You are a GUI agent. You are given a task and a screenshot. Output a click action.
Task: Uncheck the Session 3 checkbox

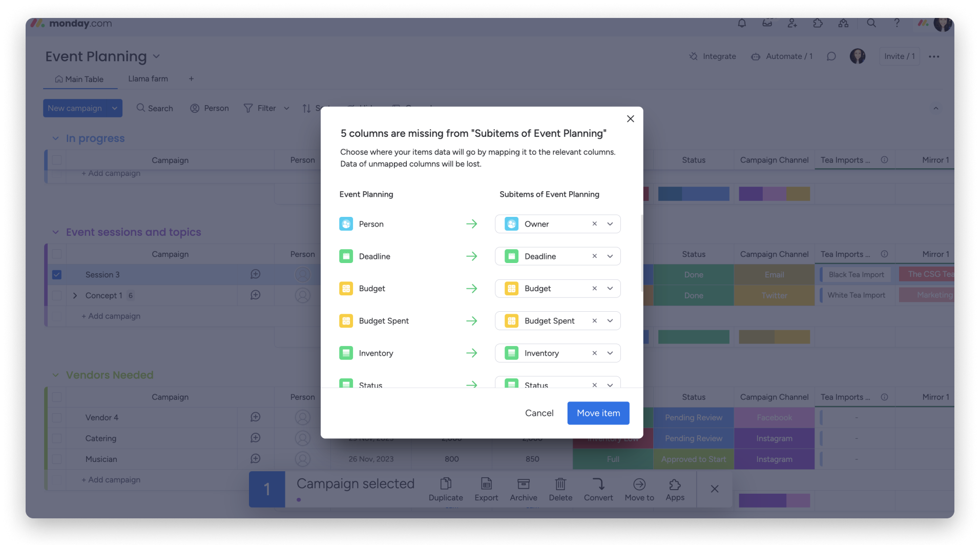(57, 275)
